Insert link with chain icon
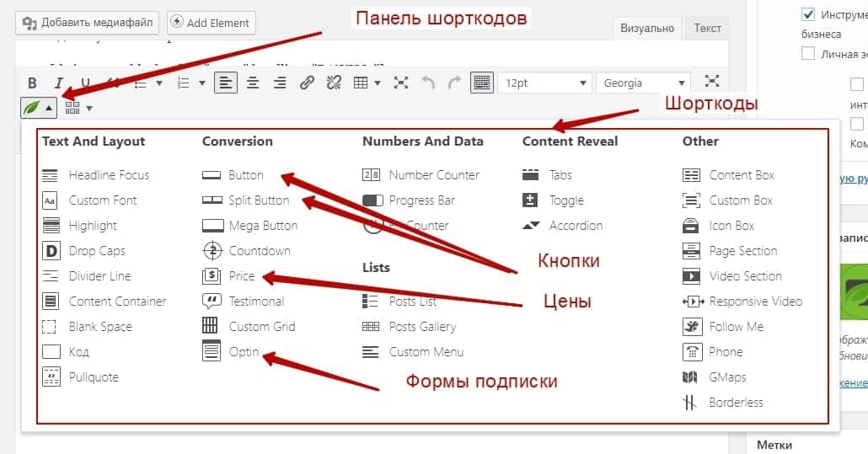The width and height of the screenshot is (868, 454). tap(308, 83)
